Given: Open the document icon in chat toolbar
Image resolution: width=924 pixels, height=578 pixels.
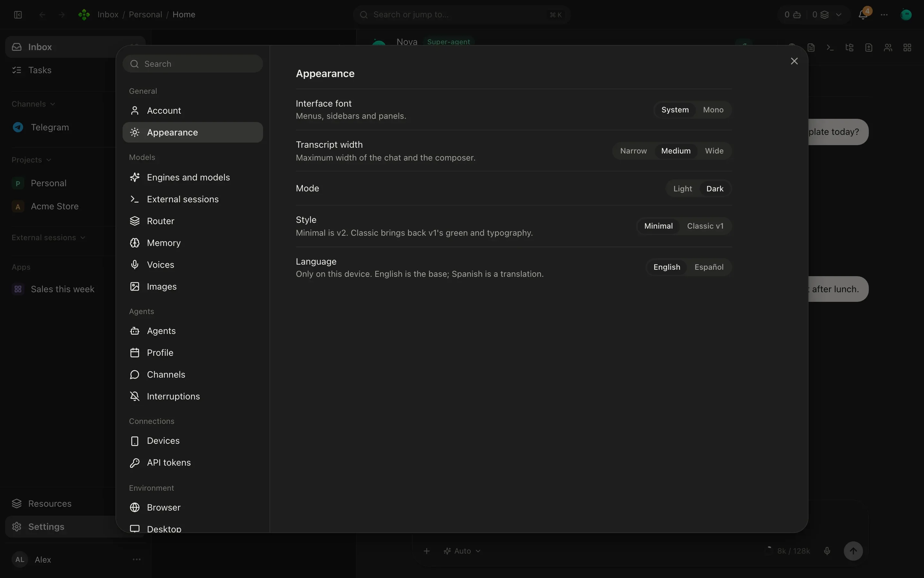Looking at the screenshot, I should pos(811,48).
